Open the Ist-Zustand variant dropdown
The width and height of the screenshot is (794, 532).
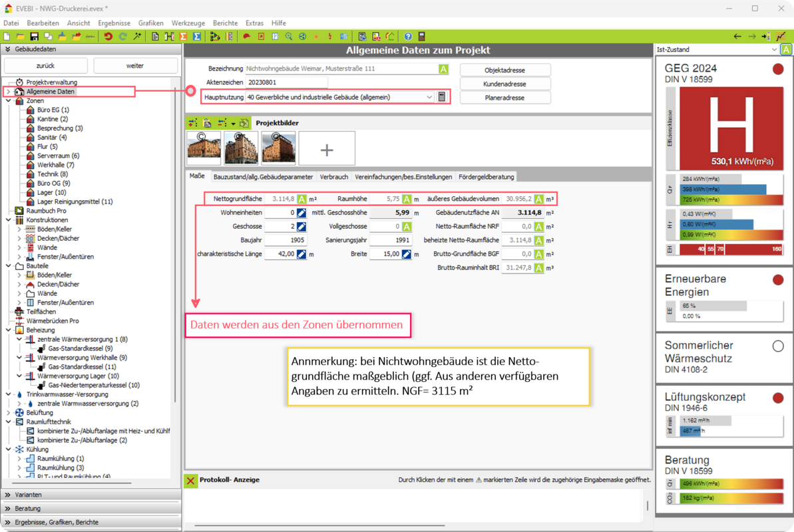[x=773, y=50]
